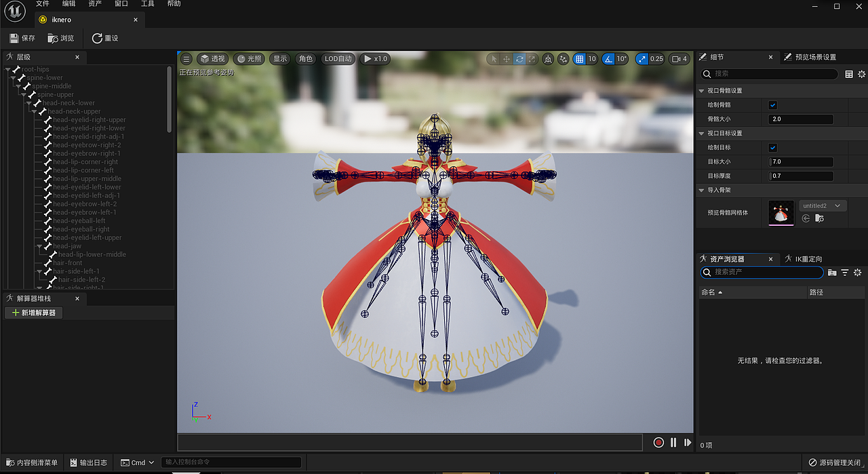868x474 pixels.
Task: Close the 层级 hierarchy panel
Action: tap(77, 58)
